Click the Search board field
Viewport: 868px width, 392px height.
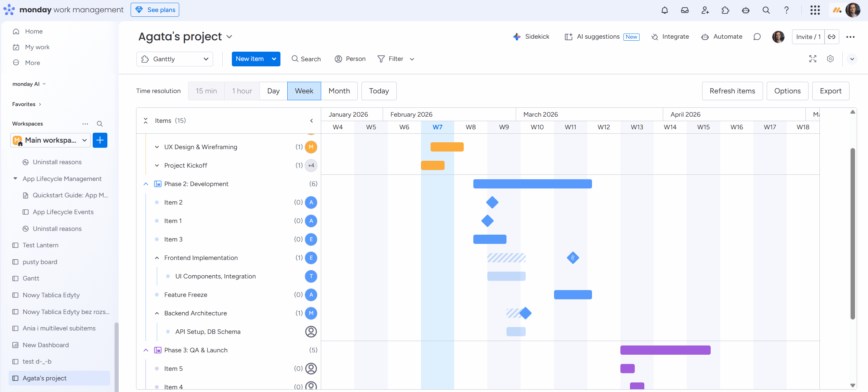click(306, 59)
